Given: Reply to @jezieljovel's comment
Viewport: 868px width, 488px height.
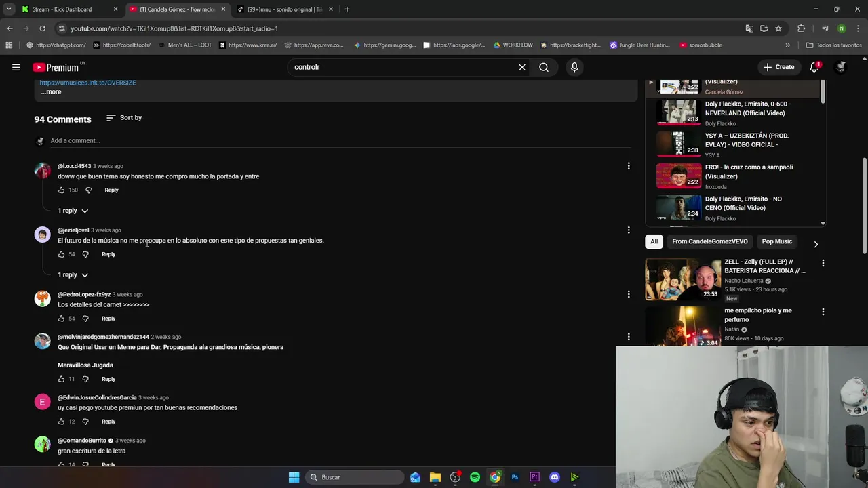Looking at the screenshot, I should (x=108, y=254).
